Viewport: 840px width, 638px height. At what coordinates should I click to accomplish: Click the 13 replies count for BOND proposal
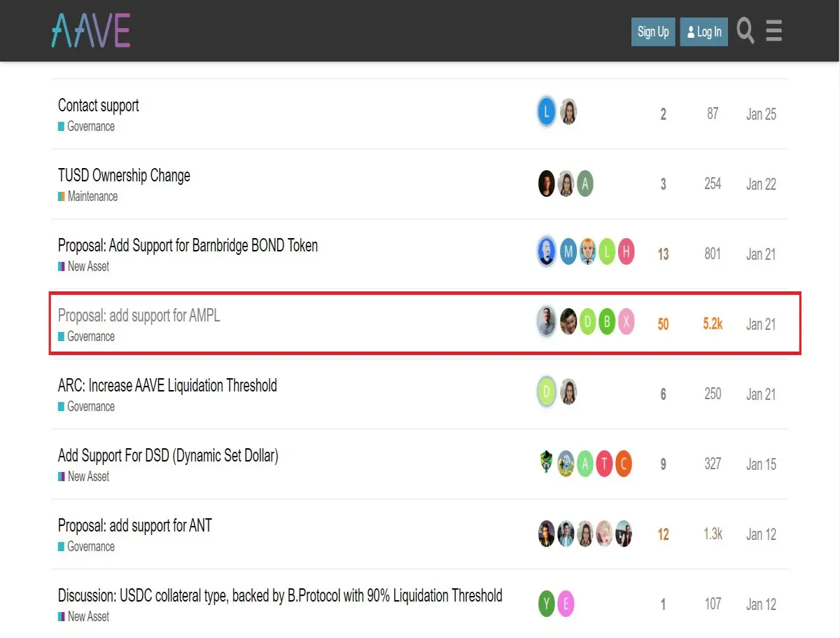point(663,254)
